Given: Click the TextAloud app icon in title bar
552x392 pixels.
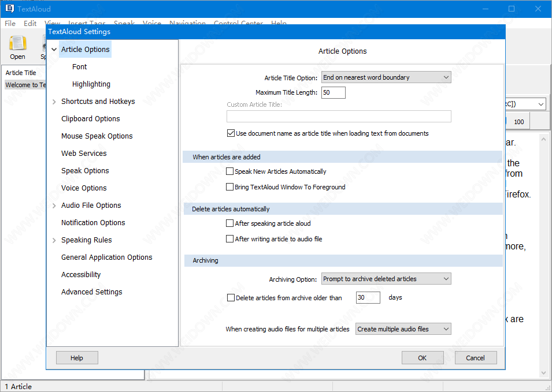Looking at the screenshot, I should click(x=9, y=9).
